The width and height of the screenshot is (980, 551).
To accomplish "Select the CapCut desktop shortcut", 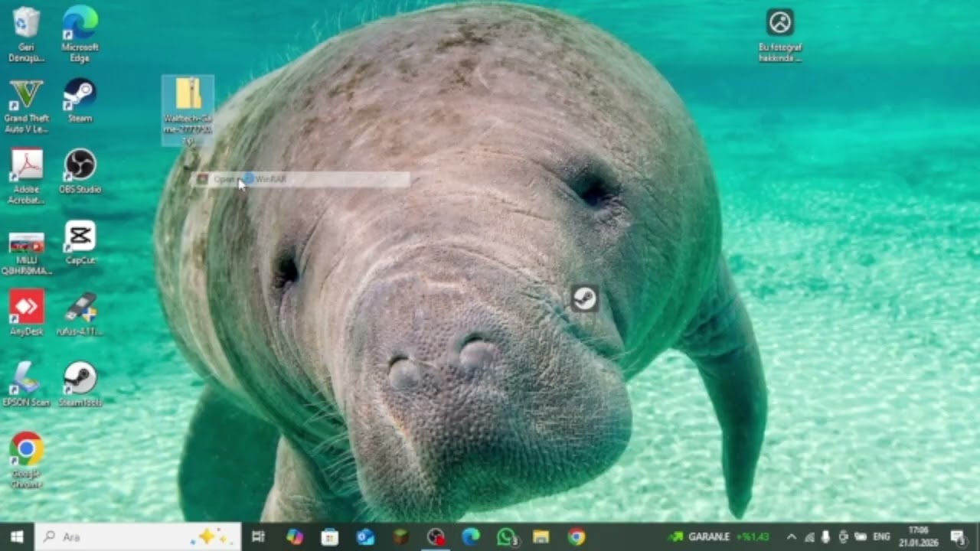I will click(80, 242).
